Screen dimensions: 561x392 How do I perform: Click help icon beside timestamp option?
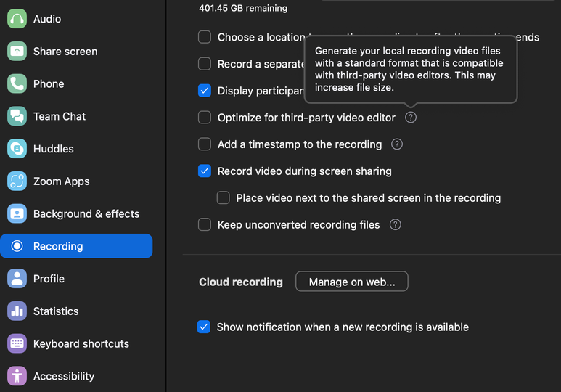397,144
